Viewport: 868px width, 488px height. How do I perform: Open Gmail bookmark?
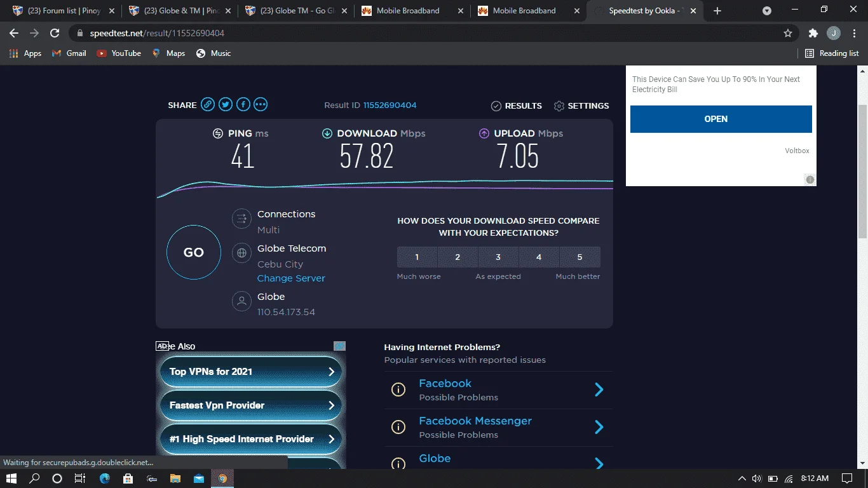69,53
